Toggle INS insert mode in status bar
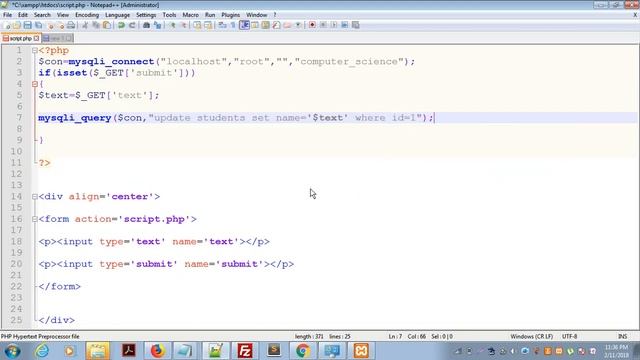The image size is (640, 360). (x=622, y=336)
